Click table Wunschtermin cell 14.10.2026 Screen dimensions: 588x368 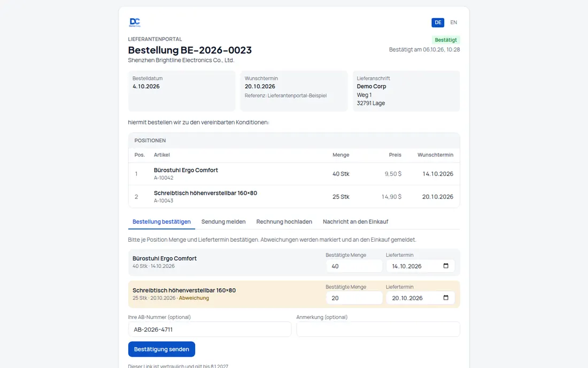tap(438, 174)
